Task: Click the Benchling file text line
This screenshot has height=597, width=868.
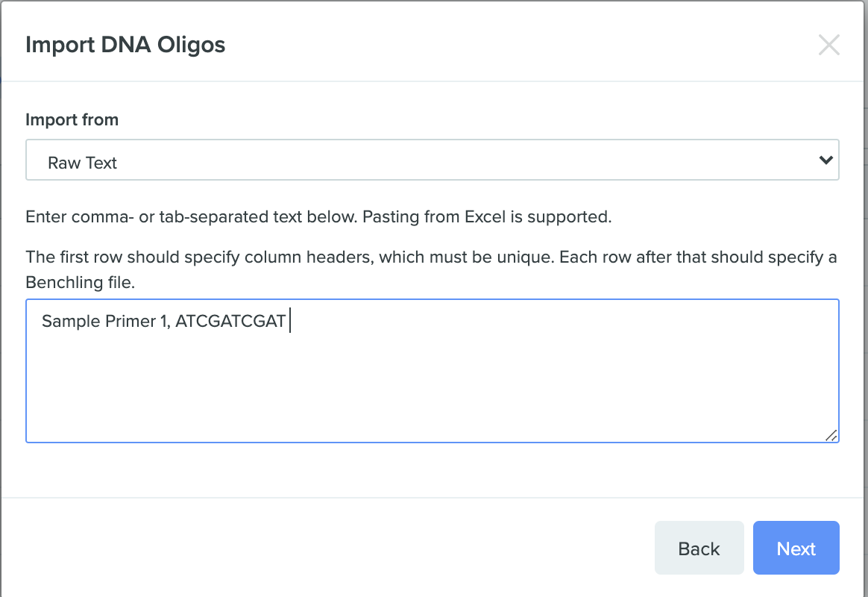Action: (81, 282)
